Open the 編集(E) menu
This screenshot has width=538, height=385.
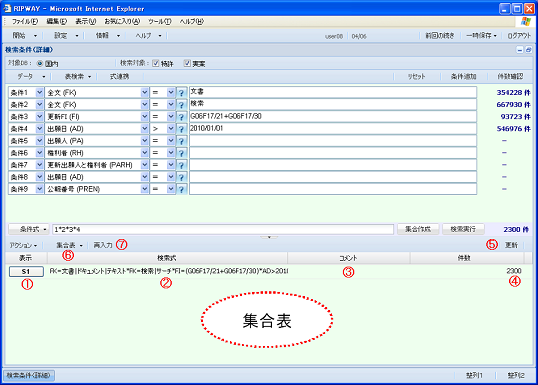(57, 21)
